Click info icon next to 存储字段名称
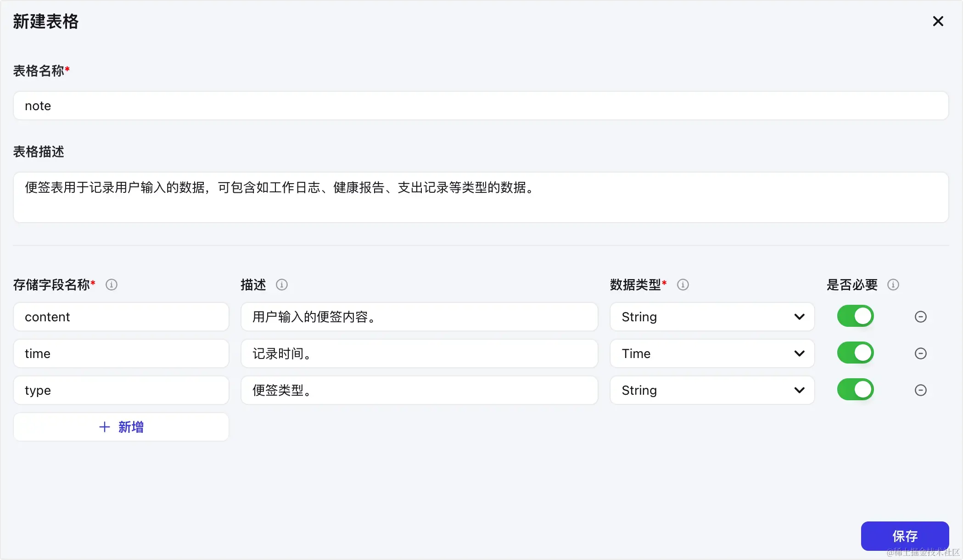 [112, 285]
